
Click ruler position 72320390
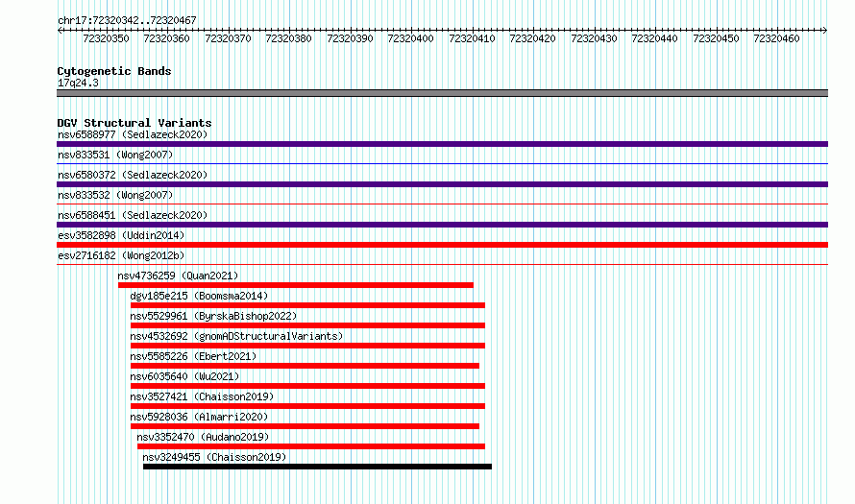click(350, 38)
